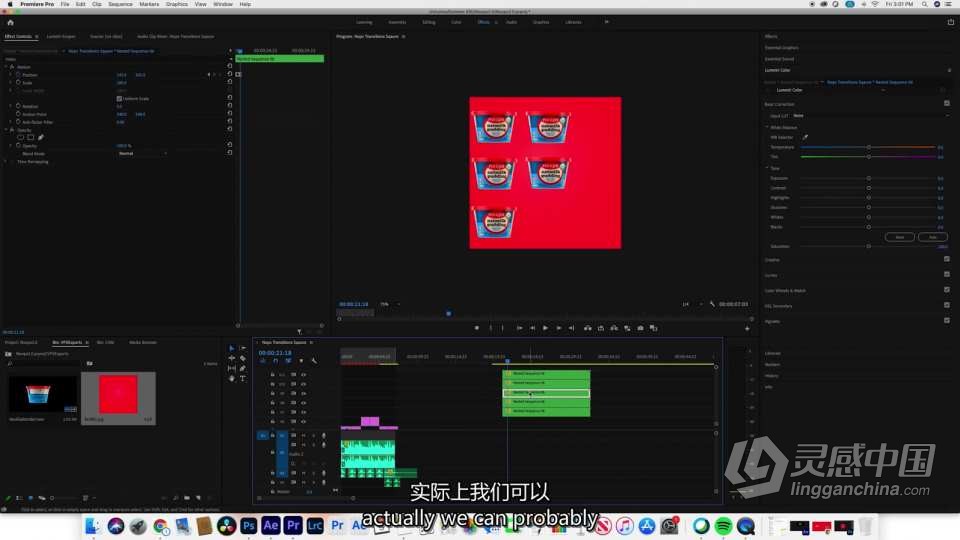Toggle the Uniform Scale checkbox

point(119,99)
